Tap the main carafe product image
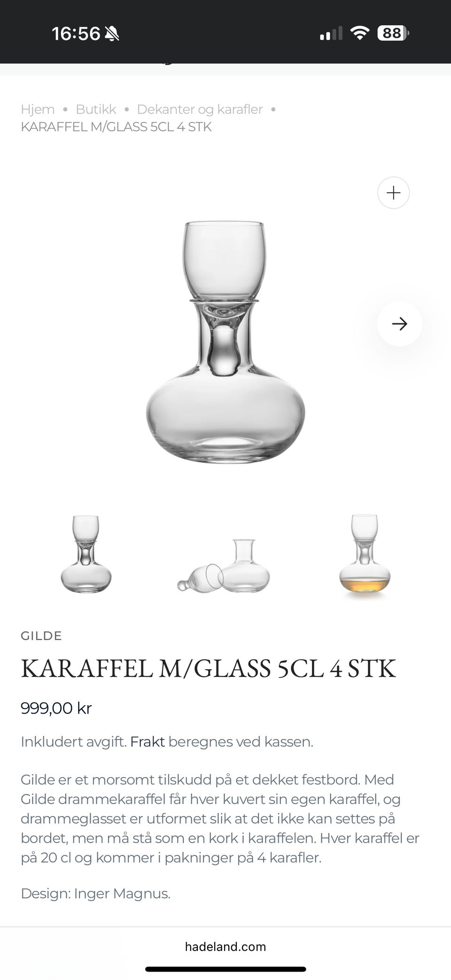Screen dimensions: 451x980 [225, 342]
